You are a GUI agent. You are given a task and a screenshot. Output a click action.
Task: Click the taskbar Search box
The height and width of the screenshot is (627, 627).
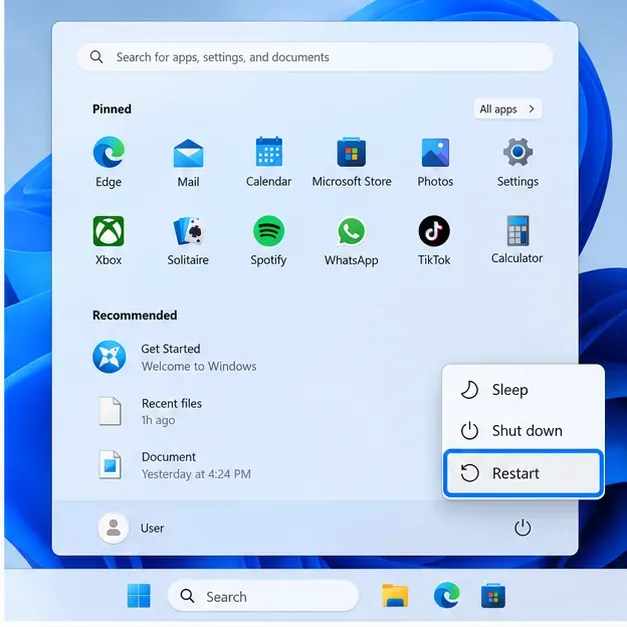pyautogui.click(x=263, y=596)
